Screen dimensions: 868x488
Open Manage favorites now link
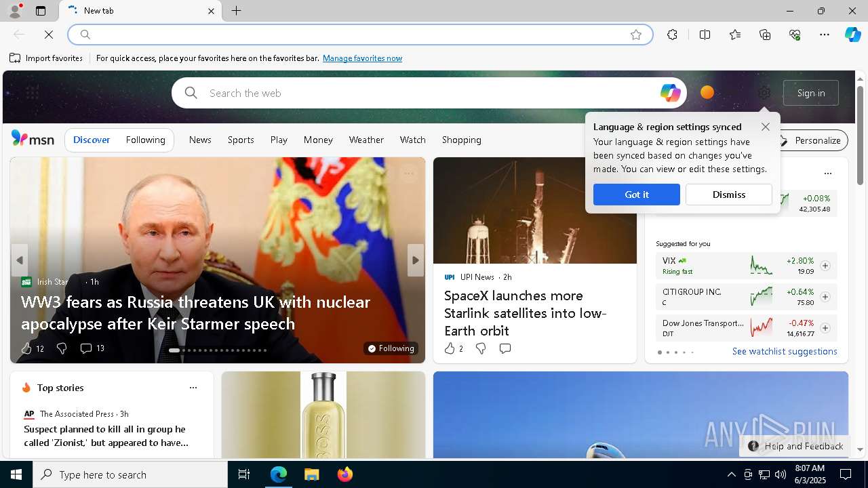(362, 58)
